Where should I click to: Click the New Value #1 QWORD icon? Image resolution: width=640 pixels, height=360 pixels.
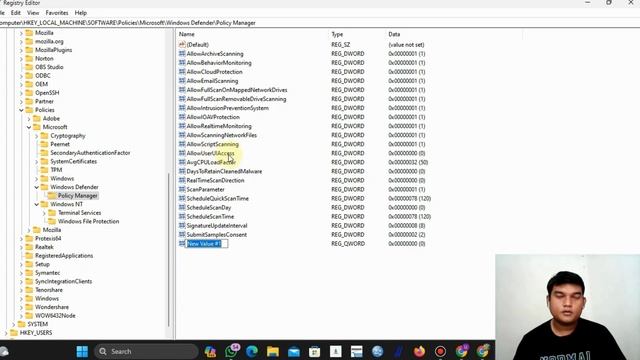182,243
